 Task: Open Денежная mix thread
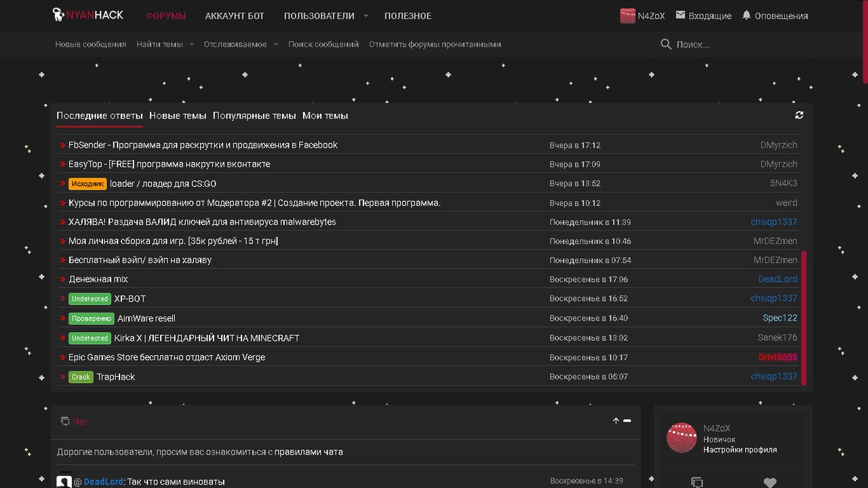click(98, 279)
